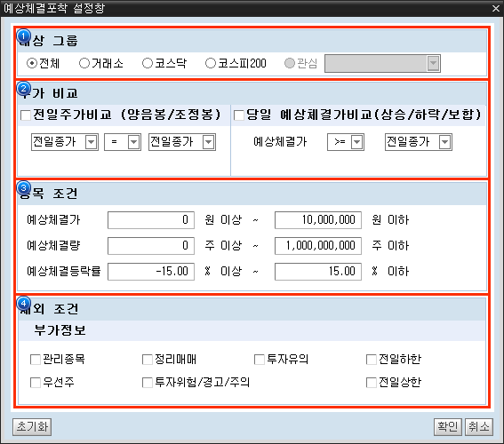
Task: Open the = comparison operator dropdown
Action: coord(123,142)
